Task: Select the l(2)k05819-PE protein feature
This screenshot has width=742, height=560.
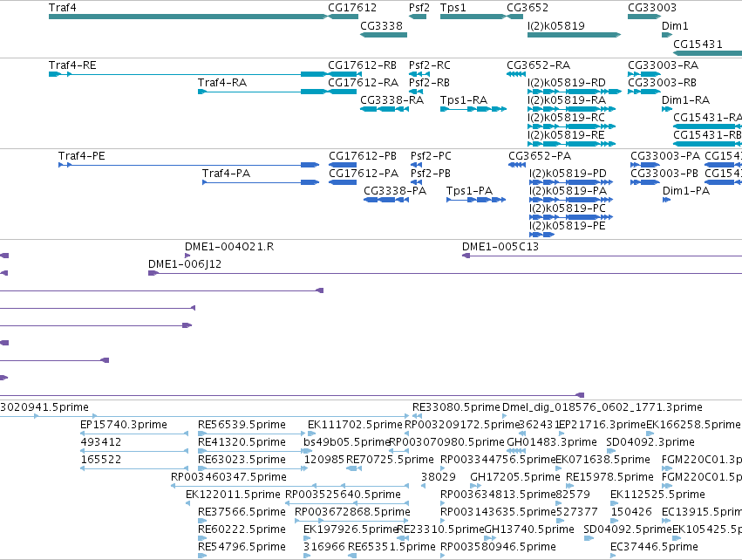Action: 541,235
